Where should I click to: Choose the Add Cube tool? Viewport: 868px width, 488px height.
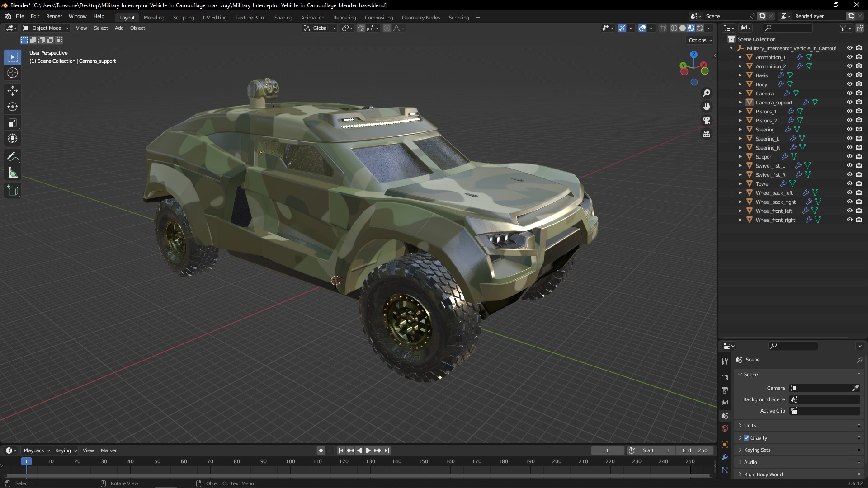(x=13, y=191)
